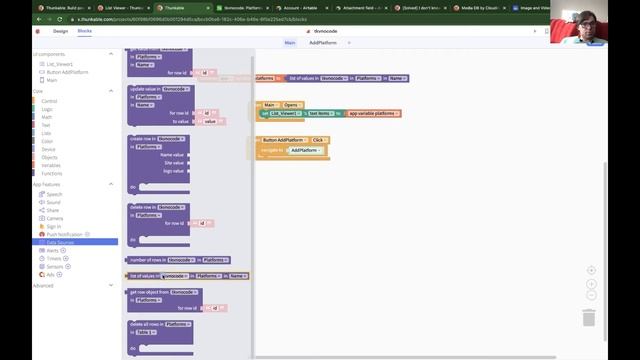The height and width of the screenshot is (360, 640).
Task: Open the Ads blocks
Action: click(x=50, y=275)
